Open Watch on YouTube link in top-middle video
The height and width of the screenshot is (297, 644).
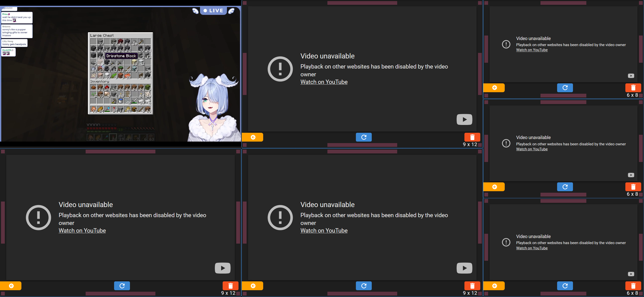click(x=324, y=82)
